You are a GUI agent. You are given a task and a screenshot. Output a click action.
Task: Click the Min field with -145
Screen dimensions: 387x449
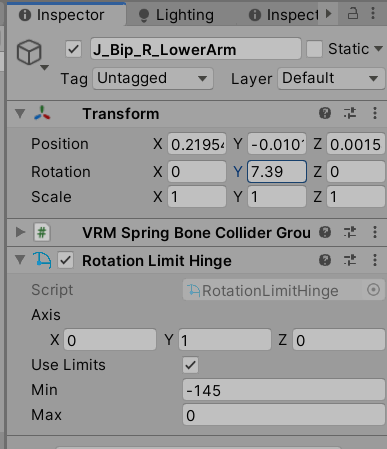(x=284, y=390)
